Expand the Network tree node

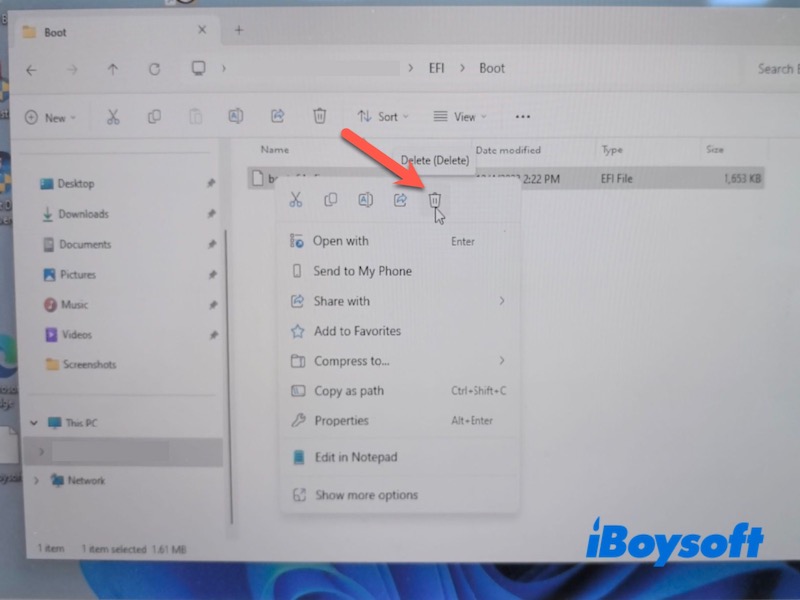(36, 480)
